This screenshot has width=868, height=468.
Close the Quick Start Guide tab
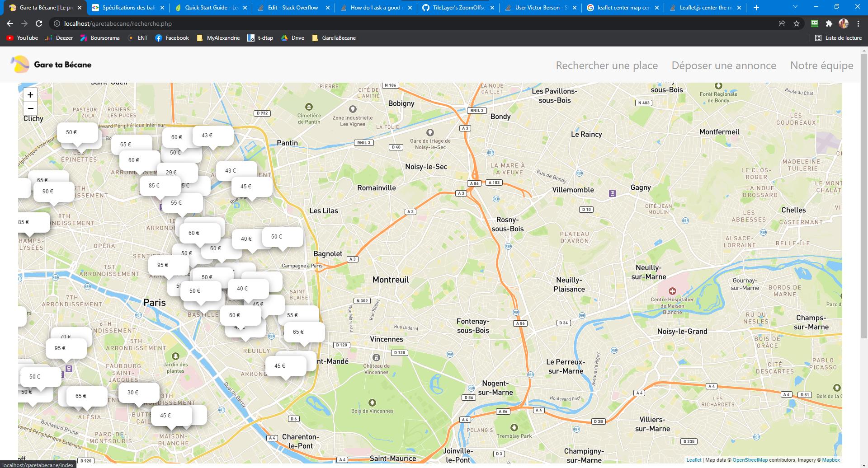[245, 8]
